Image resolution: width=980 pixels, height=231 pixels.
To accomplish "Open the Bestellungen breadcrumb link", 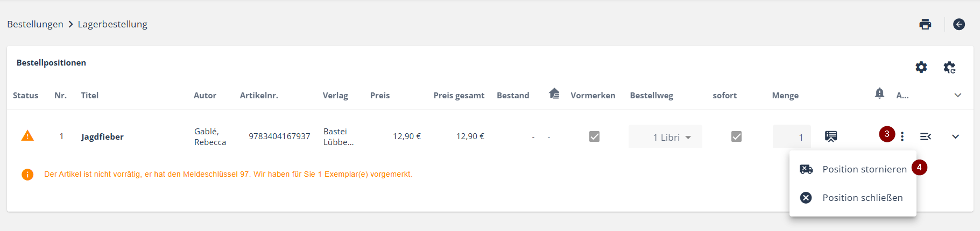I will click(35, 24).
